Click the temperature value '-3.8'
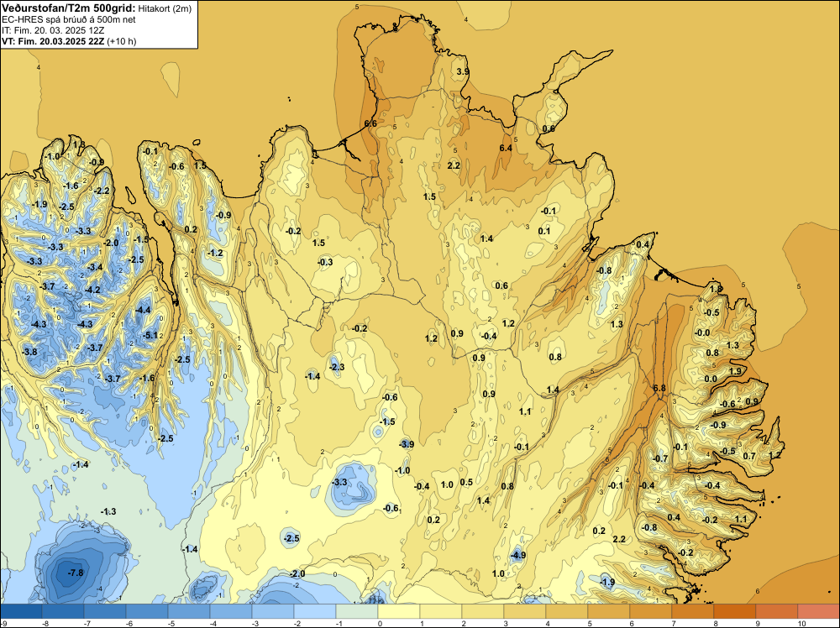 click(30, 352)
